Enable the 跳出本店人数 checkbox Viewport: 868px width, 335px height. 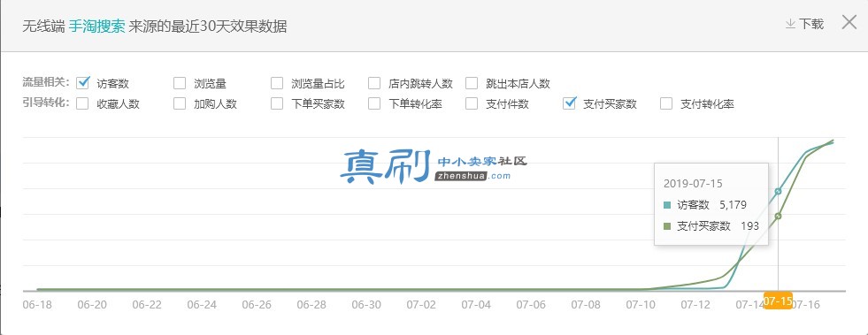coord(472,83)
